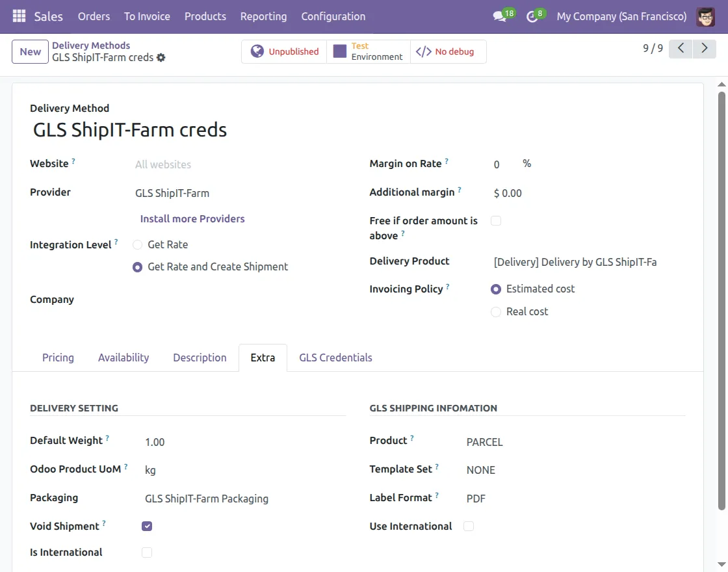The height and width of the screenshot is (572, 728).
Task: Open the apps grid menu icon
Action: click(x=19, y=16)
